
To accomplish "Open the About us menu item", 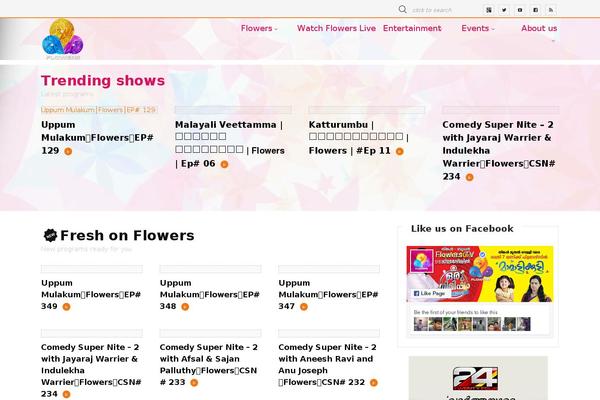I will pos(539,28).
